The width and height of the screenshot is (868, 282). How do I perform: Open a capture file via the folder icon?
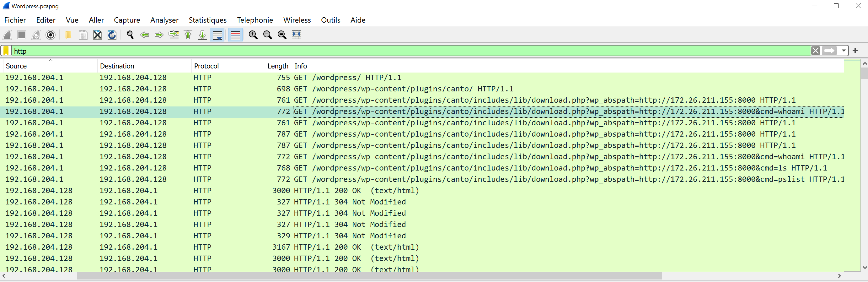tap(68, 35)
